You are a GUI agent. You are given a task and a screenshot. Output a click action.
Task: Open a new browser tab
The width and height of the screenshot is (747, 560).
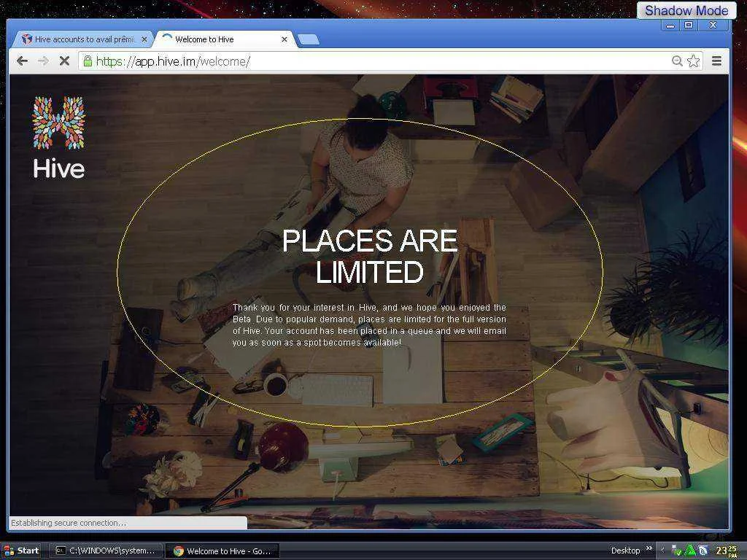click(309, 39)
